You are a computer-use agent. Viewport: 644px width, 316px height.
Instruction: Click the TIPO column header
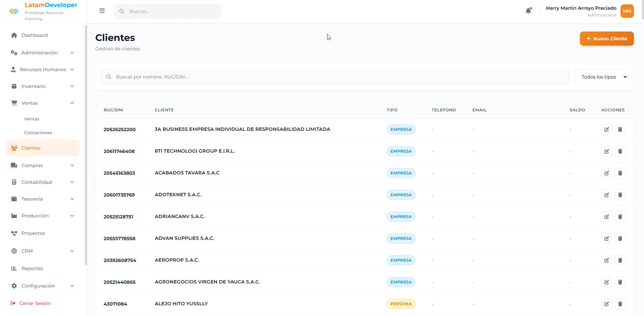pyautogui.click(x=392, y=110)
